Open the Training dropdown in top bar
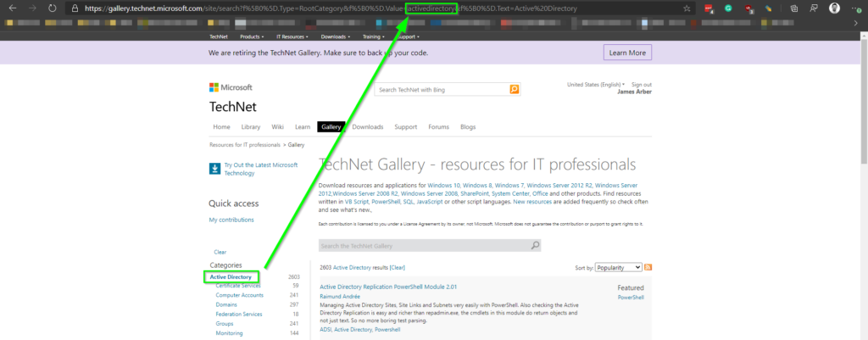The image size is (868, 340). tap(374, 36)
